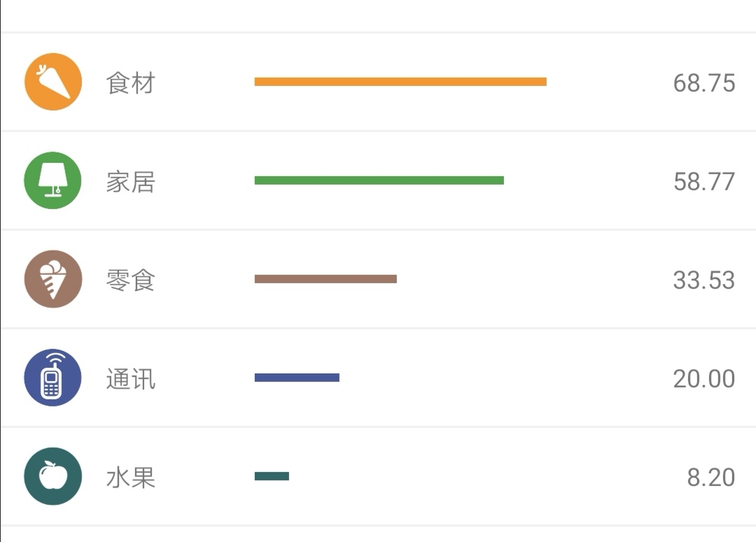The image size is (756, 542).
Task: Choose the 水果 category label
Action: (131, 478)
